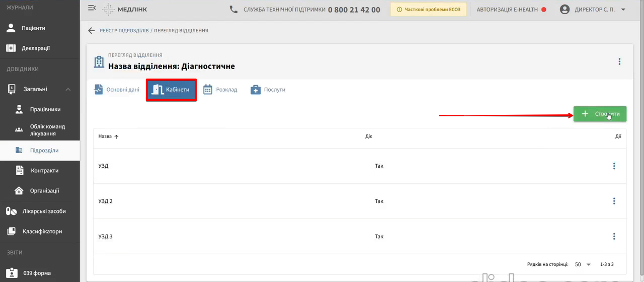Open actions menu for УЗД 2 row
Screen dimensions: 644x282
pyautogui.click(x=614, y=201)
